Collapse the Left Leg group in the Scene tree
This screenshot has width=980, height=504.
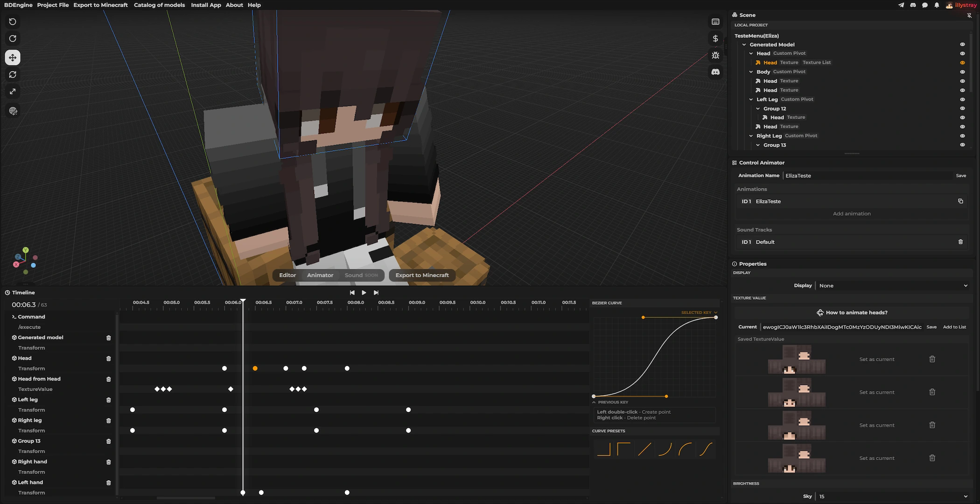(751, 99)
